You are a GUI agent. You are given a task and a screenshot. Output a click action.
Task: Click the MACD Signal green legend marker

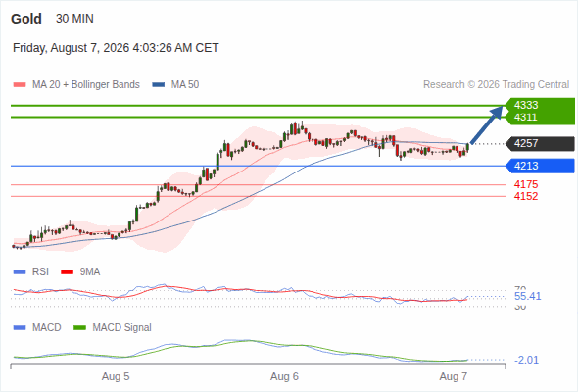pyautogui.click(x=80, y=327)
